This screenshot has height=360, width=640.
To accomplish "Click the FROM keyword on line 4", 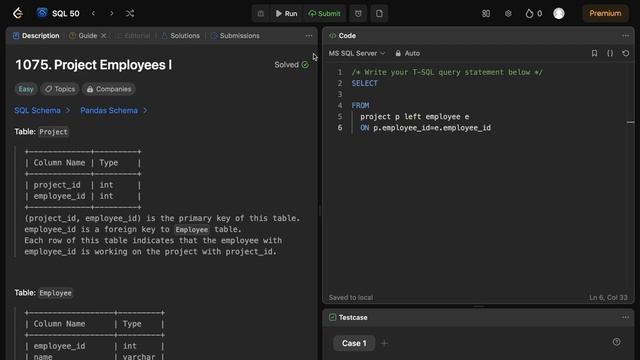I will 360,105.
